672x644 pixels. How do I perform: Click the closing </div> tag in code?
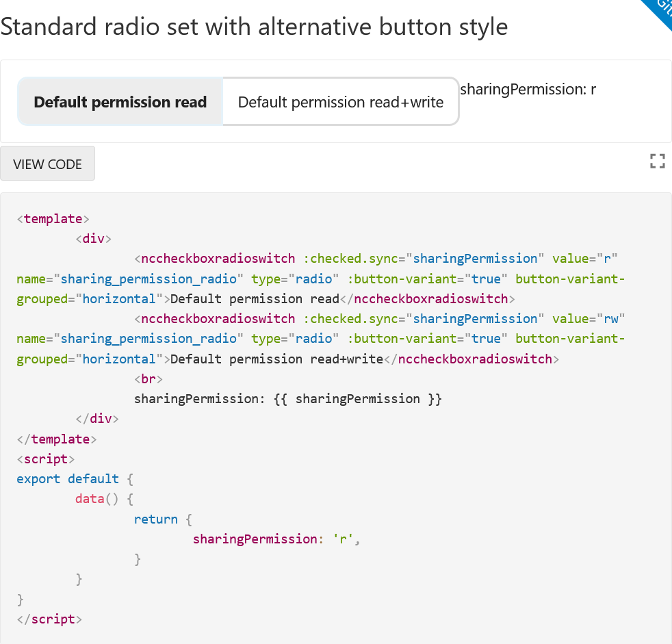tap(97, 419)
